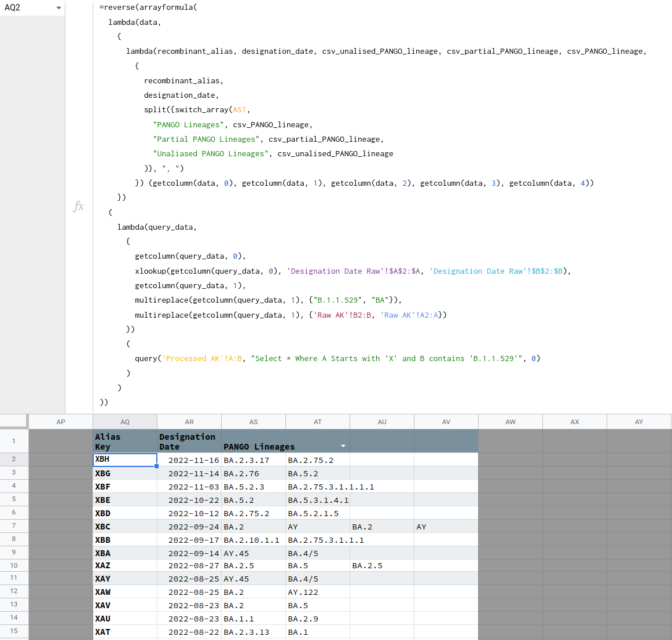Click the Designation Date header cell
This screenshot has height=640, width=672.
coord(189,442)
